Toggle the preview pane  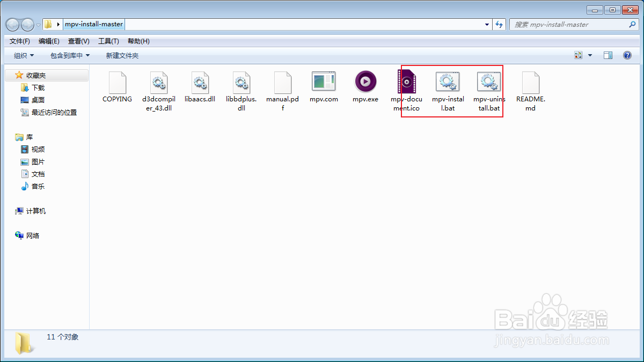point(608,55)
